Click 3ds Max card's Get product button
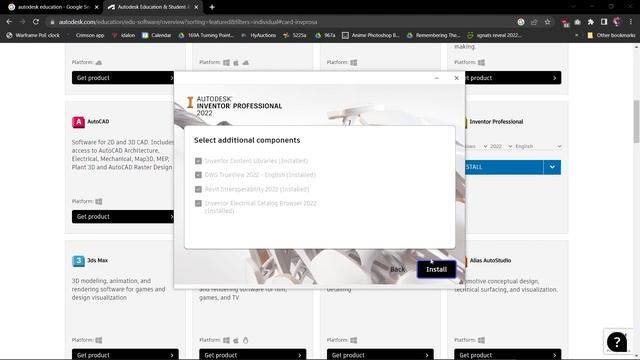 (x=125, y=355)
